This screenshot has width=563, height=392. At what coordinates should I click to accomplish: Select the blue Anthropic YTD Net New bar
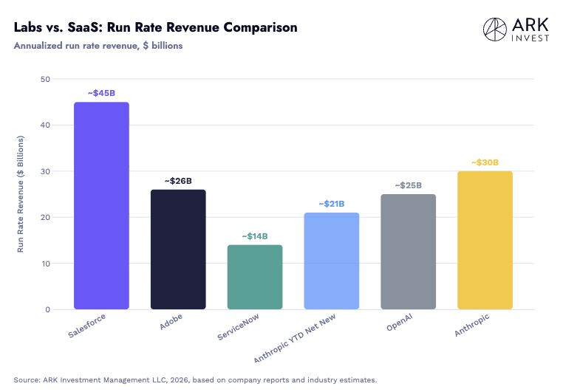[332, 261]
